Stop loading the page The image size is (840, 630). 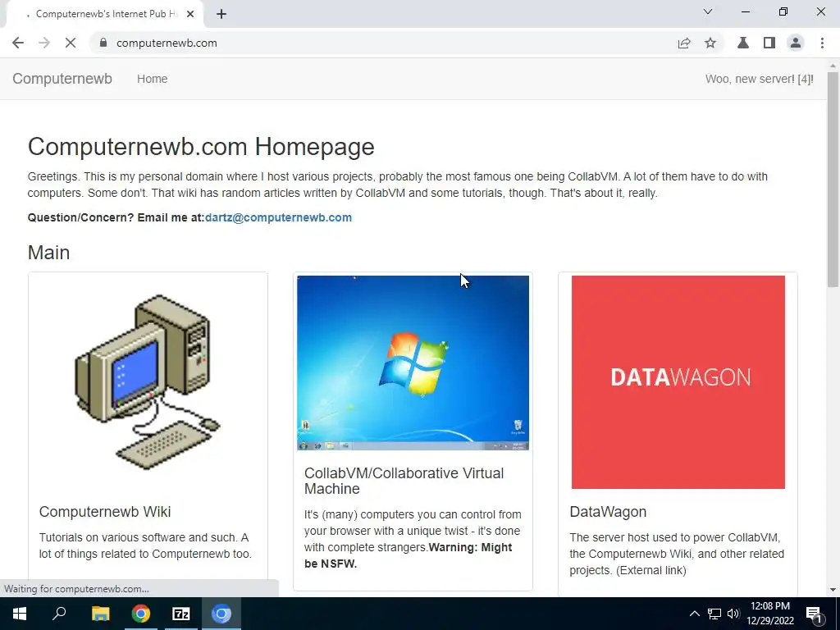tap(71, 43)
